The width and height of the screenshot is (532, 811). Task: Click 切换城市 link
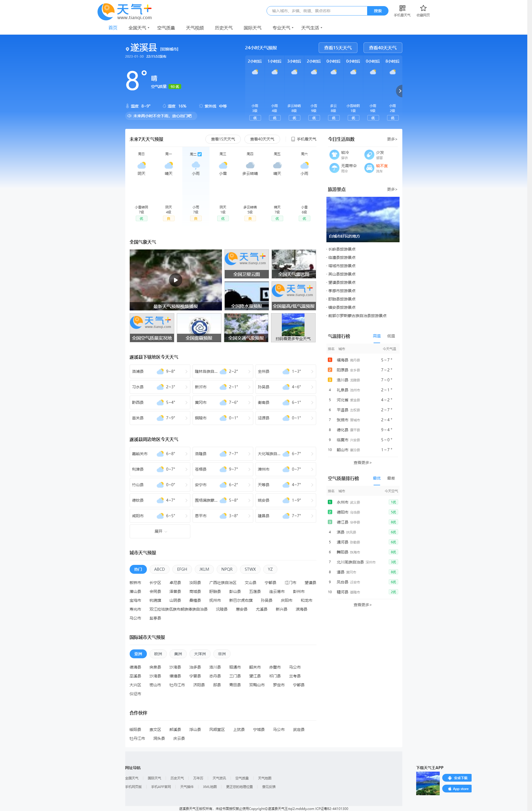click(x=169, y=49)
